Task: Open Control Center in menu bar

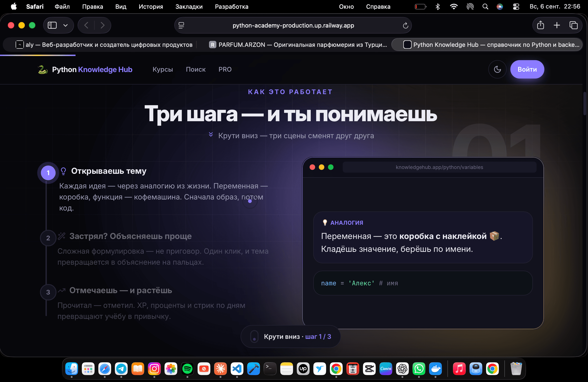Action: (516, 7)
